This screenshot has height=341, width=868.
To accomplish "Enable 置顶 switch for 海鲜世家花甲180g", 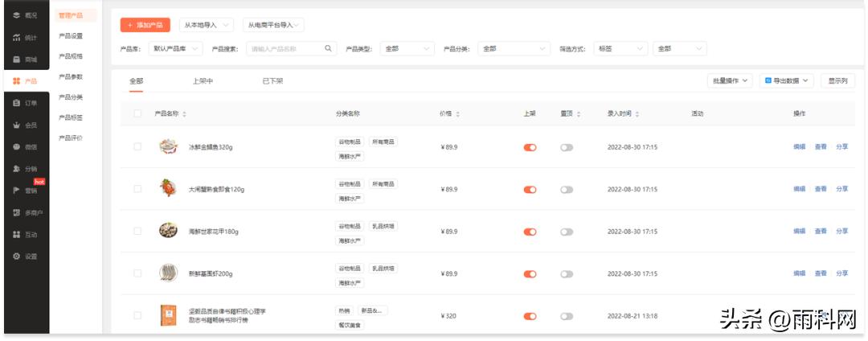I will point(567,232).
